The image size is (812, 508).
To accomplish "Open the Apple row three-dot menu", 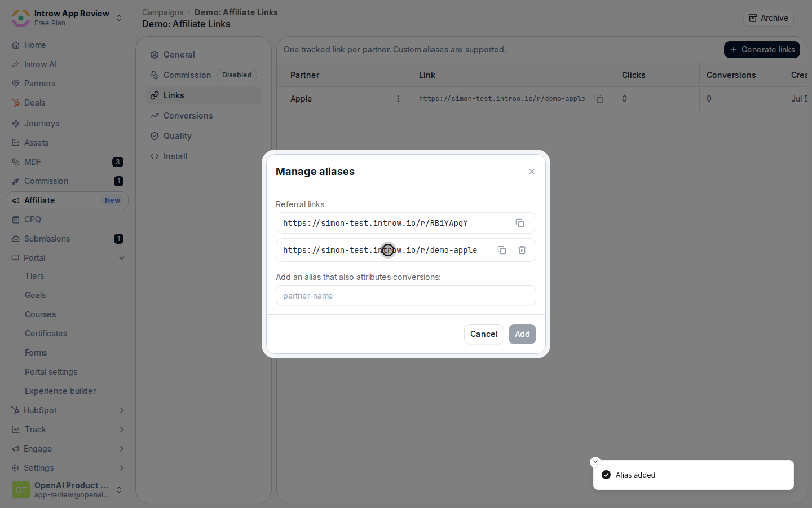I will pyautogui.click(x=398, y=99).
